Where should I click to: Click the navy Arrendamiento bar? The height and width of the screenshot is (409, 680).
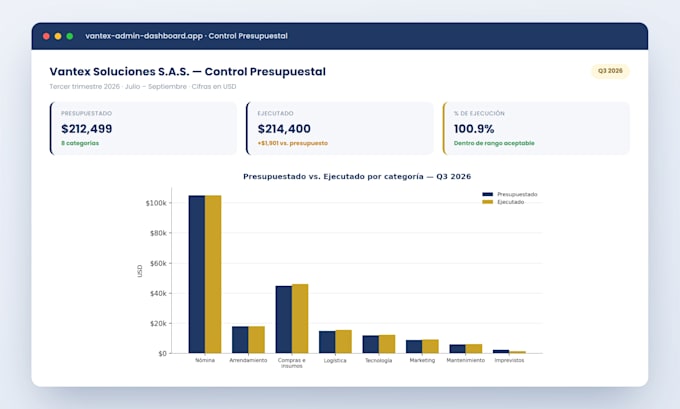tap(240, 340)
